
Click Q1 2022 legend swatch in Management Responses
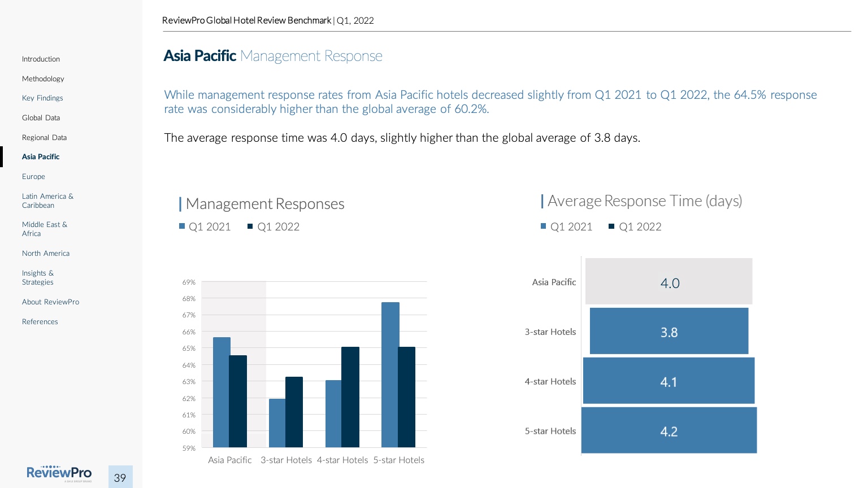tap(250, 226)
